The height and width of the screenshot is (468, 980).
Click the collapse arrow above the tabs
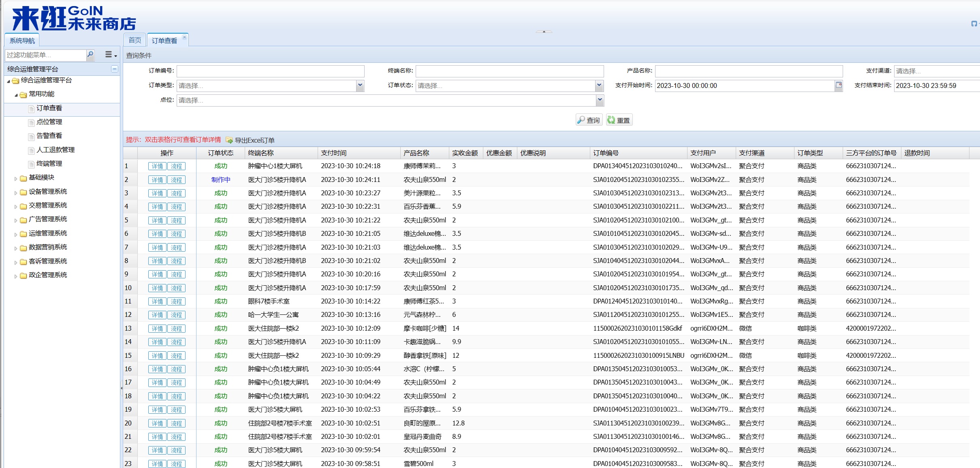click(x=544, y=31)
